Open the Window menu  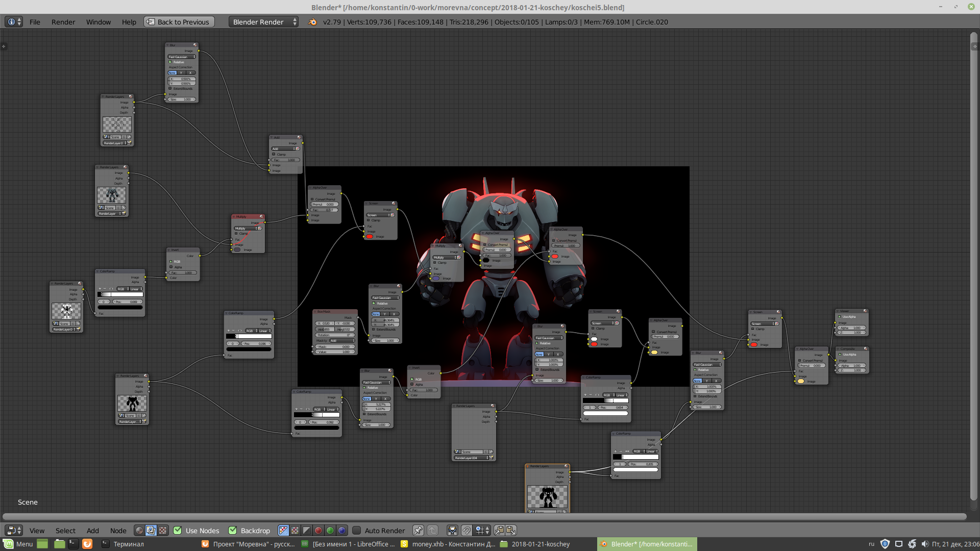pos(99,22)
